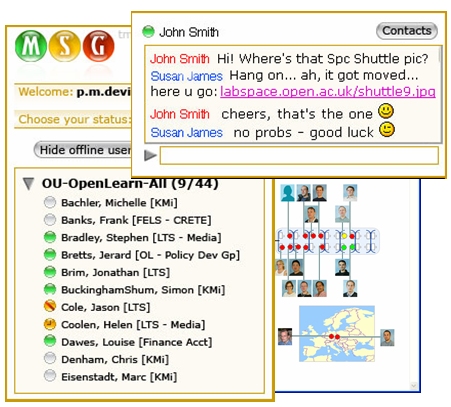Click the John Smith title in chat header
Image resolution: width=451 pixels, height=407 pixels.
pyautogui.click(x=189, y=32)
